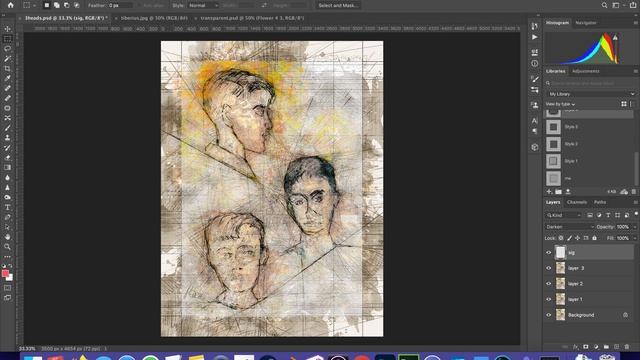Add content plus button in Libraries
640x360 pixels.
tap(549, 191)
